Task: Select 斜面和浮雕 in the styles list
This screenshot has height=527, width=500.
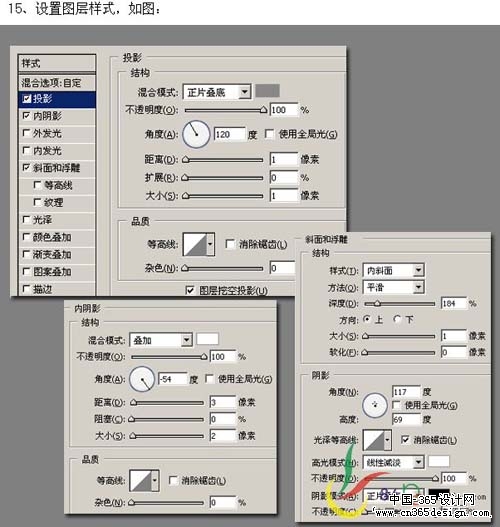Action: click(x=57, y=168)
